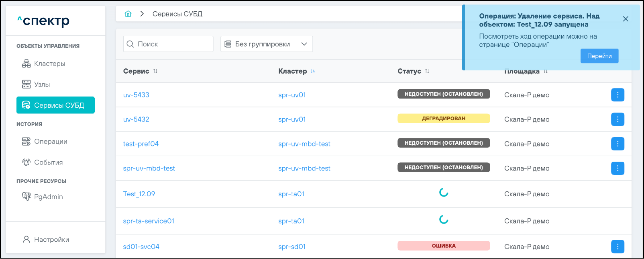Open actions menu for uv-5433 row
This screenshot has height=259, width=644.
pyautogui.click(x=618, y=95)
